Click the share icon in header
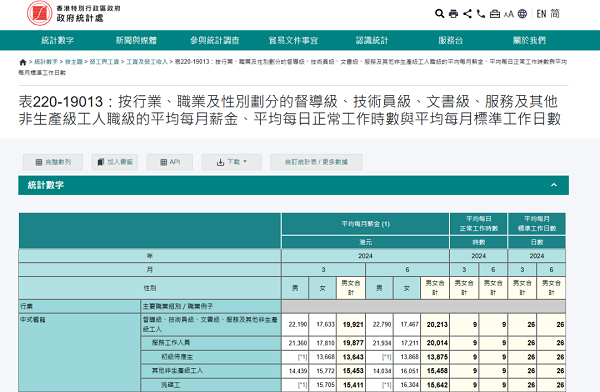The width and height of the screenshot is (600, 392). click(x=467, y=14)
